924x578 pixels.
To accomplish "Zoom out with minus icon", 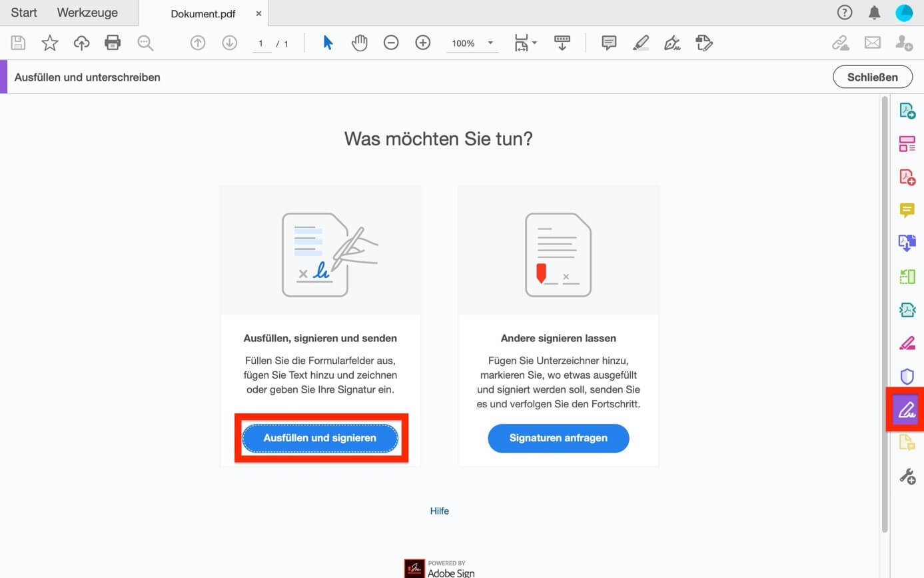I will click(391, 43).
